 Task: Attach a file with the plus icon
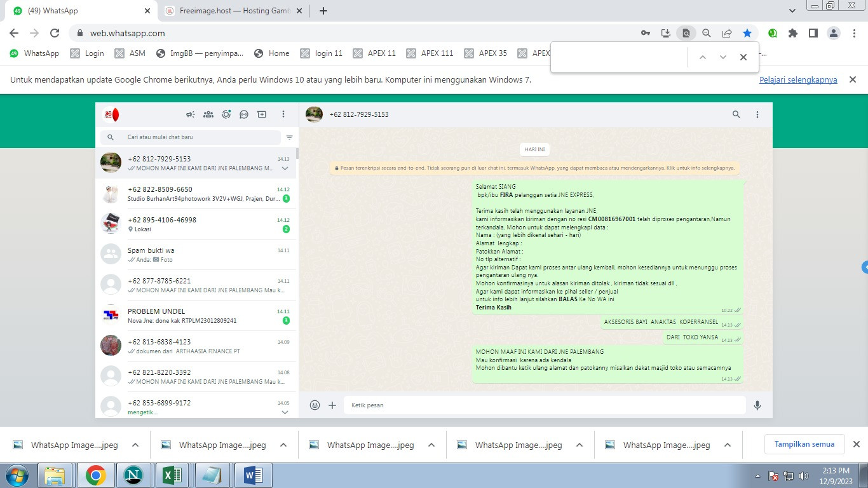[332, 405]
